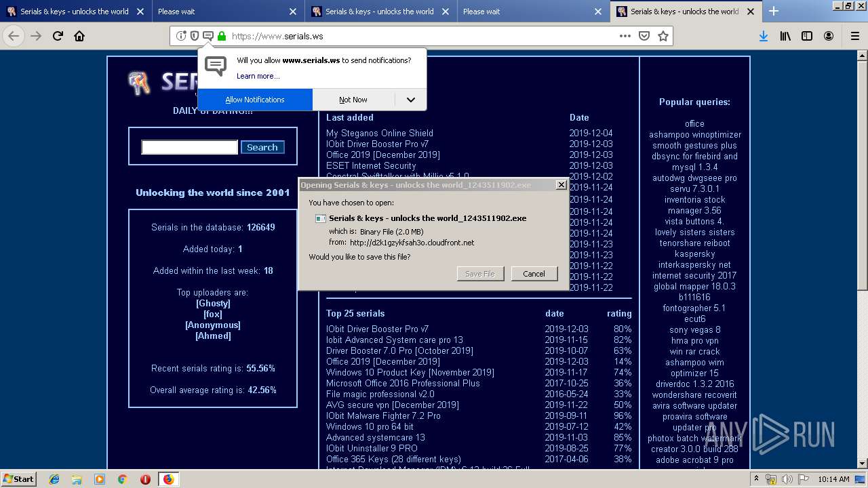Click Allow Notifications button
The height and width of the screenshot is (488, 868).
(x=255, y=100)
